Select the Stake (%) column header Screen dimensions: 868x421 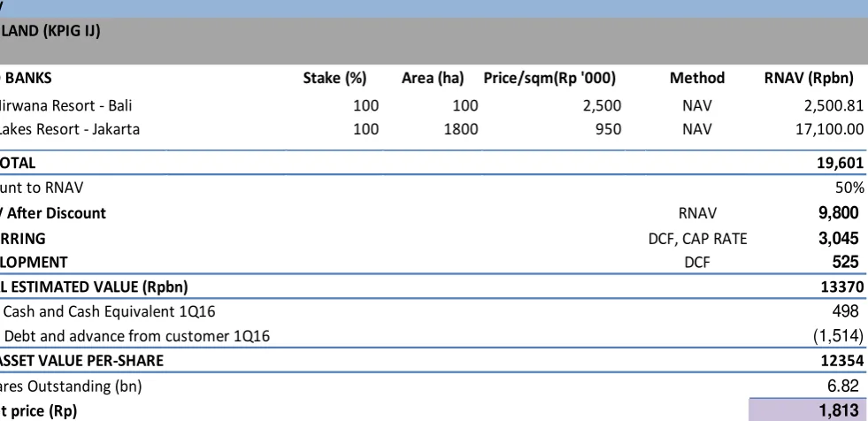pyautogui.click(x=335, y=79)
